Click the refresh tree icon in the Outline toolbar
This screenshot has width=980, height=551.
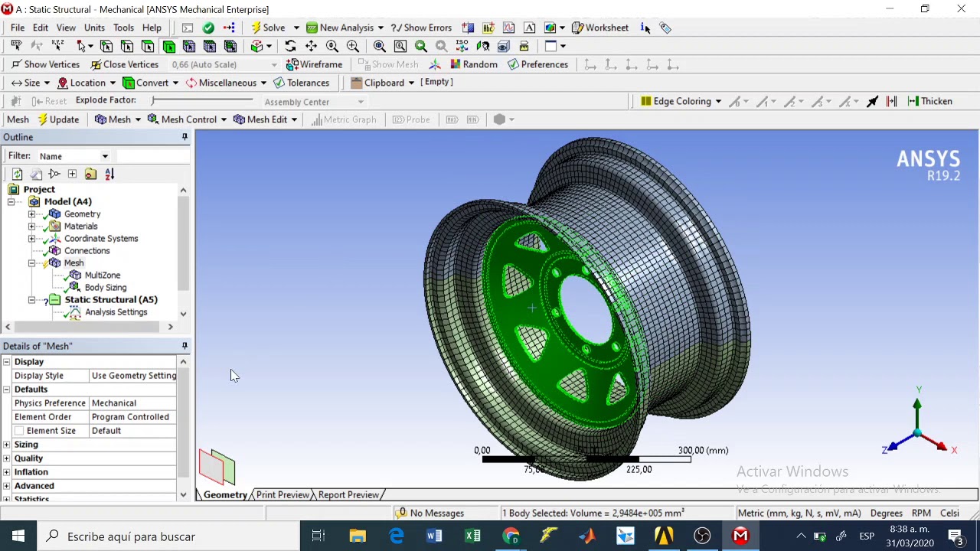[17, 174]
